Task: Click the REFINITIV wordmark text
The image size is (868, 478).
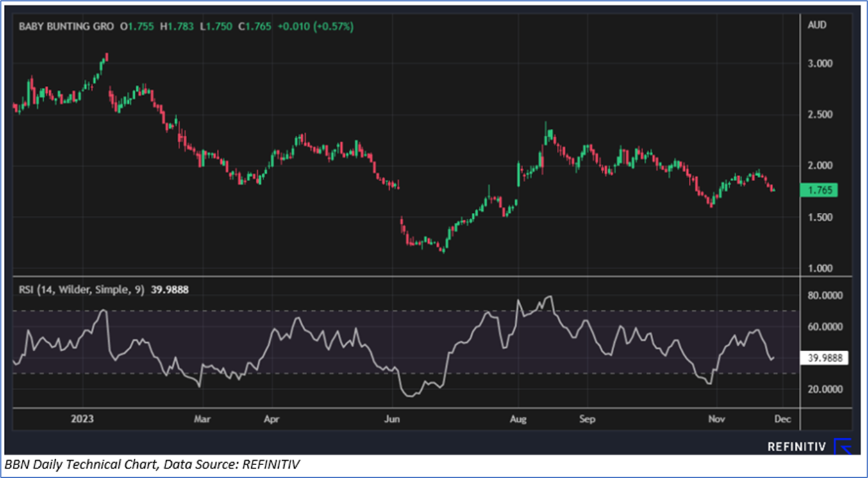Action: click(x=797, y=447)
